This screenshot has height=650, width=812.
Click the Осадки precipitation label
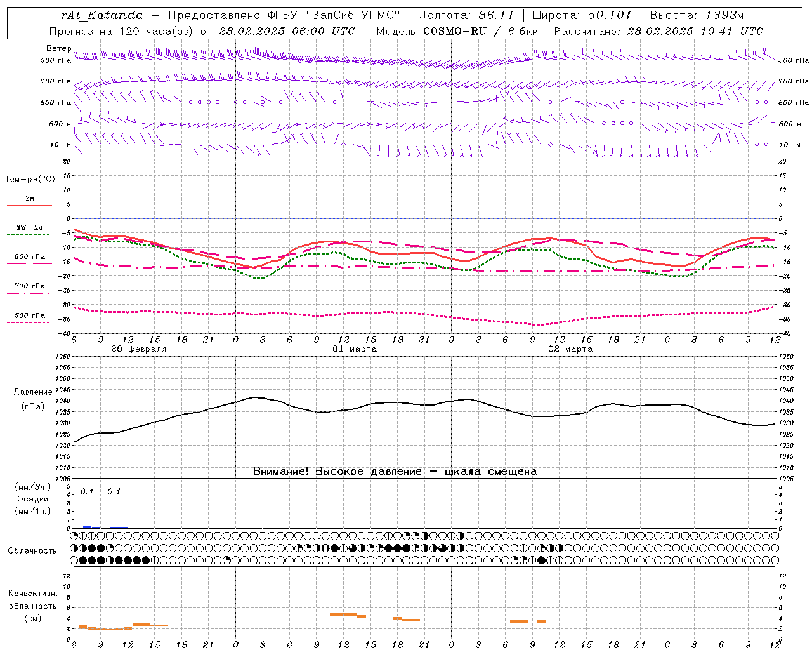32,499
